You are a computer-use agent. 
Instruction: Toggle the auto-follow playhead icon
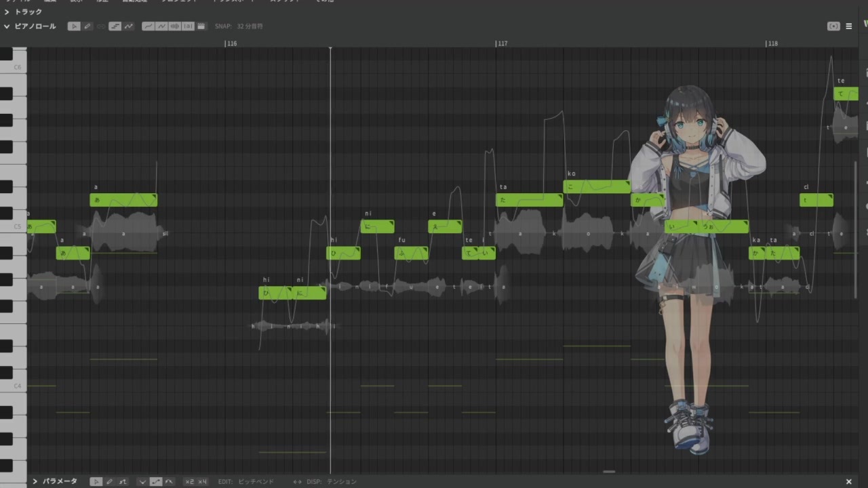[x=833, y=26]
